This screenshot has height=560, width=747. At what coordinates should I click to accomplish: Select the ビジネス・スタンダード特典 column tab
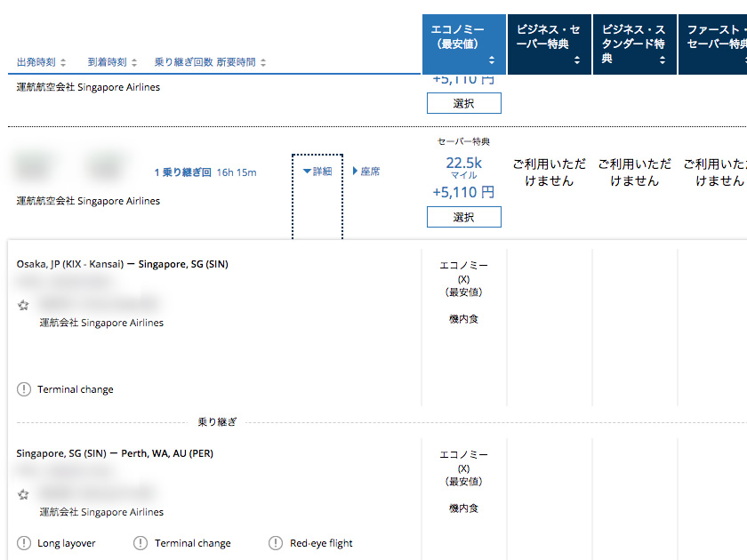[634, 44]
